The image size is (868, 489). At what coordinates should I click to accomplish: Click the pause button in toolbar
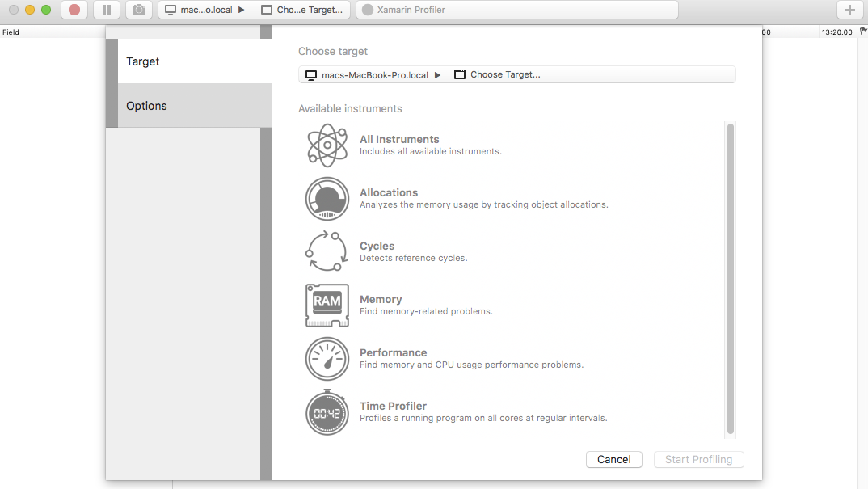(107, 10)
